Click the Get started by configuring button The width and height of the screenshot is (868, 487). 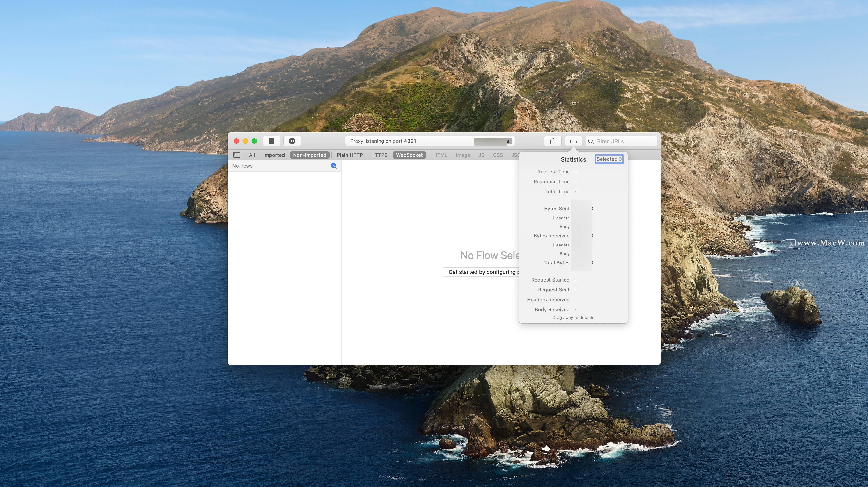tap(481, 272)
